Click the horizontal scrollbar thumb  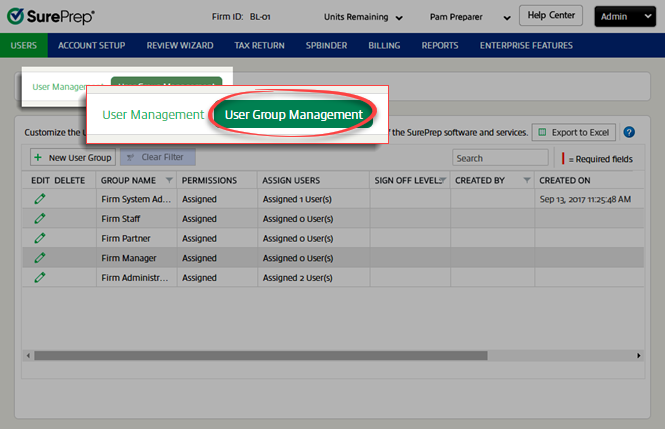(261, 355)
